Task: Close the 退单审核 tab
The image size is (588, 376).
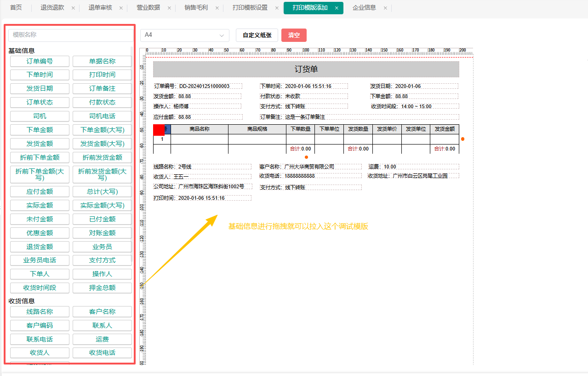Action: [x=121, y=8]
